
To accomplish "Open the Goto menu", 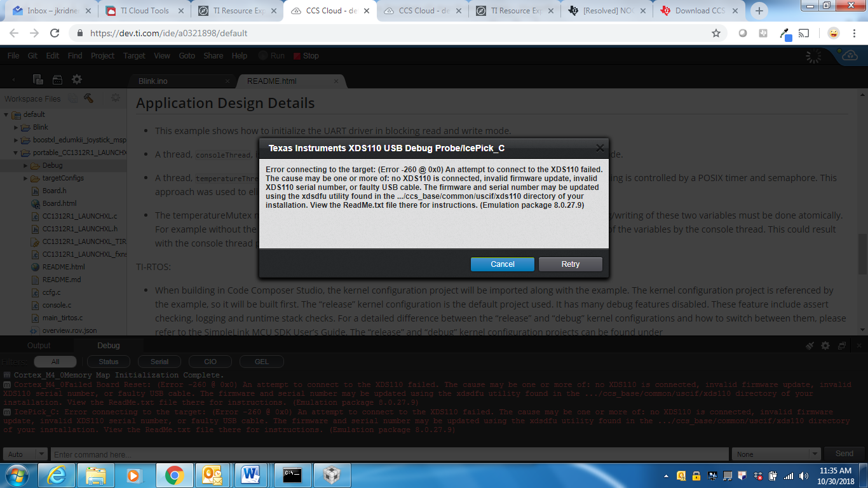I will click(x=187, y=56).
